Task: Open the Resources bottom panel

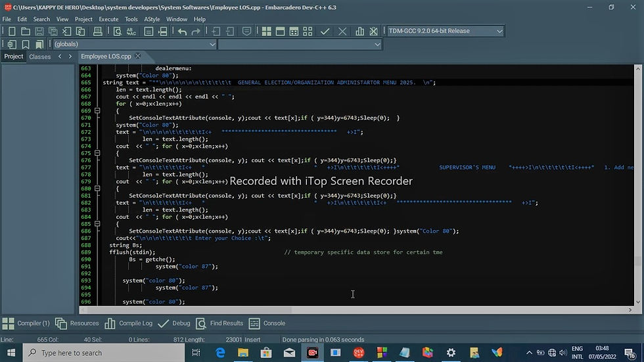Action: click(x=78, y=323)
